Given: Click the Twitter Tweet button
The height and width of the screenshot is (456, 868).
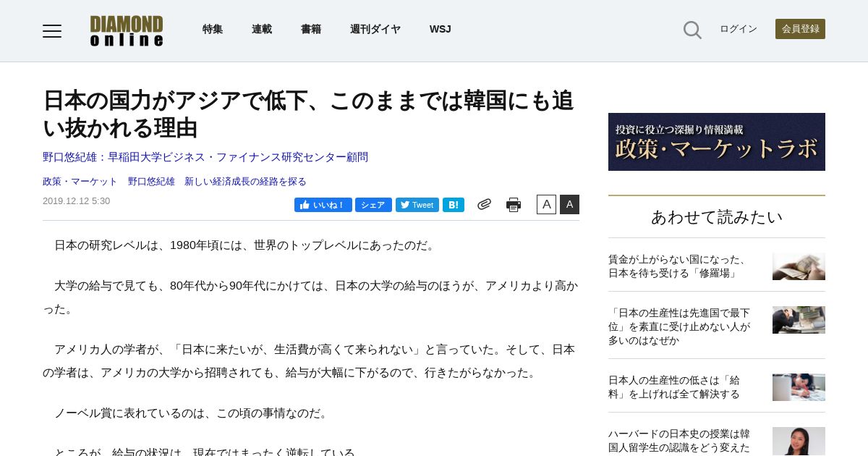Looking at the screenshot, I should pos(417,205).
